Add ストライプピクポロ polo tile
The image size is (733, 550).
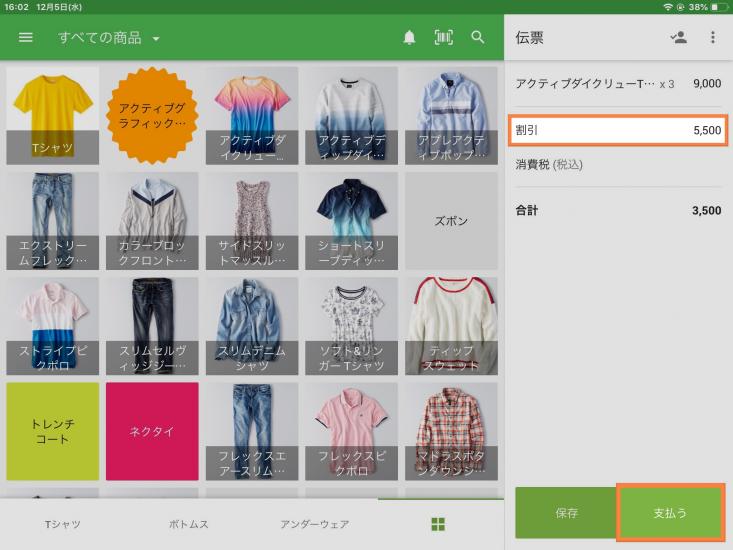coord(52,326)
